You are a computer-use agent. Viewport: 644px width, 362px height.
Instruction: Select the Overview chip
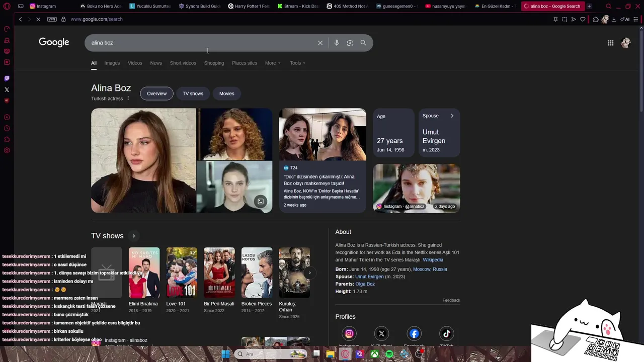[x=156, y=94]
